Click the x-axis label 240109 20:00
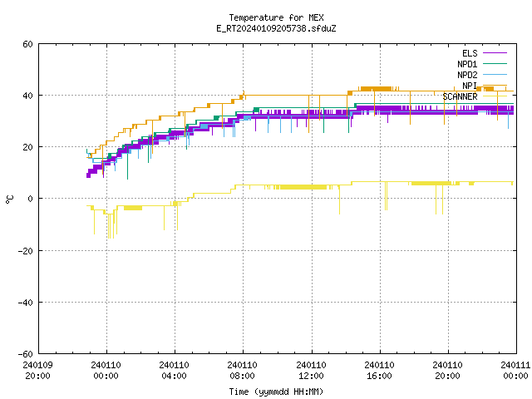Viewport: 532px width, 399px height. [37, 371]
